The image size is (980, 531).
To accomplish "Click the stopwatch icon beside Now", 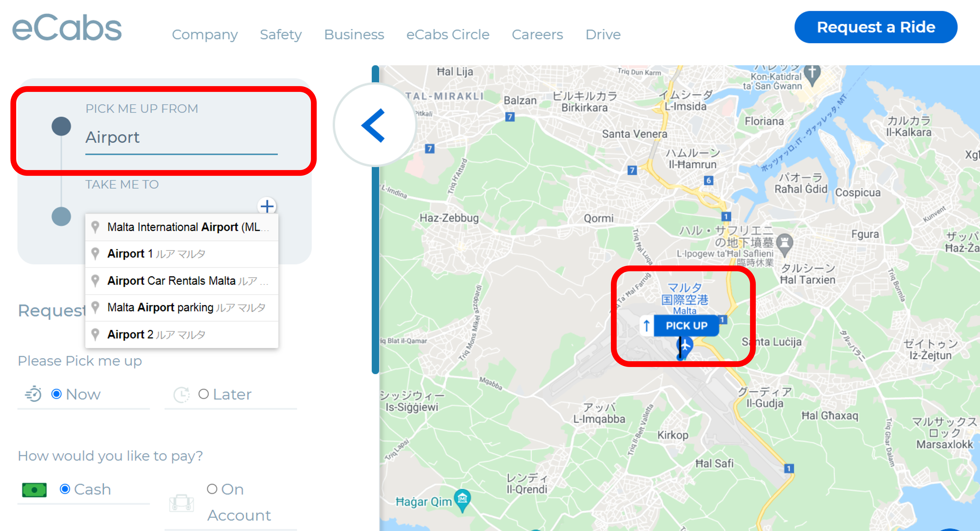I will pyautogui.click(x=33, y=394).
